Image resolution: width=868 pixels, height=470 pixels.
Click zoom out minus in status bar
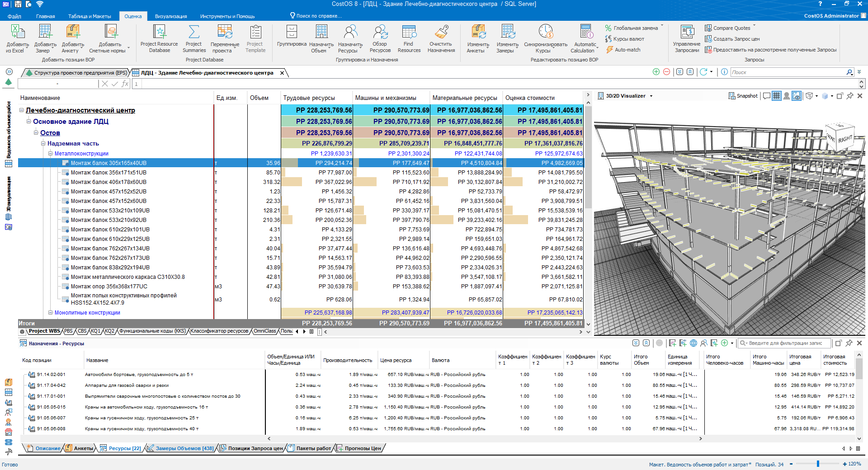[x=791, y=464]
